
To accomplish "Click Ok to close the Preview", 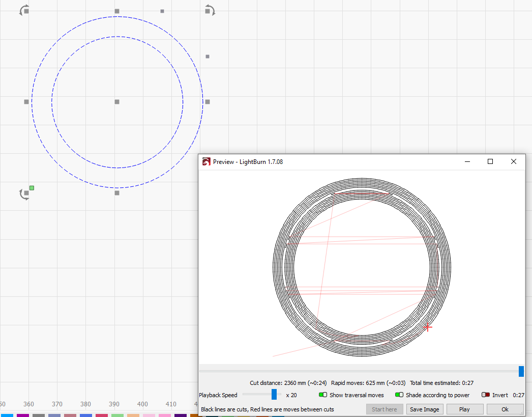I will [x=505, y=409].
